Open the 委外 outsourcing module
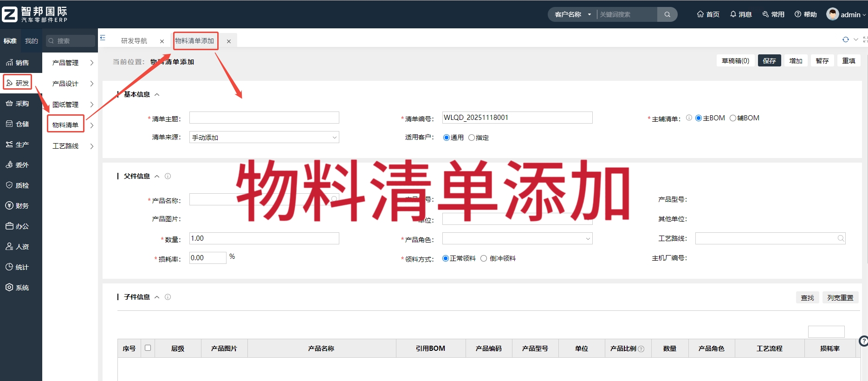This screenshot has width=868, height=381. 17,165
